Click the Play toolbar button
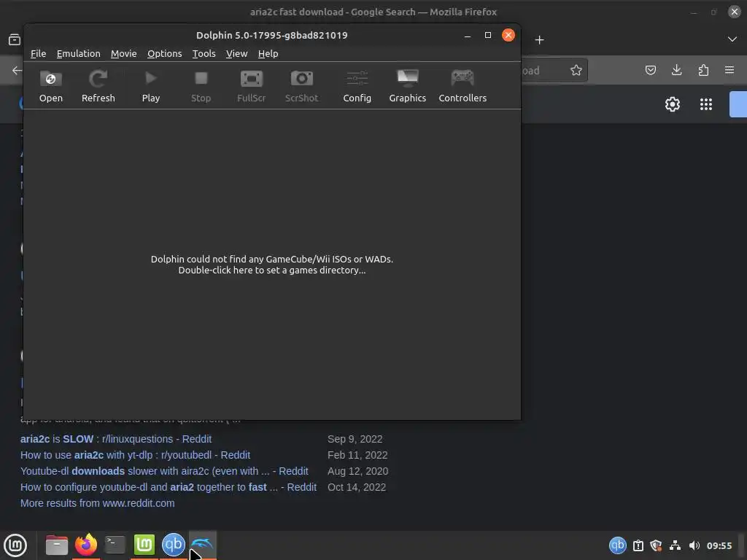 150,86
